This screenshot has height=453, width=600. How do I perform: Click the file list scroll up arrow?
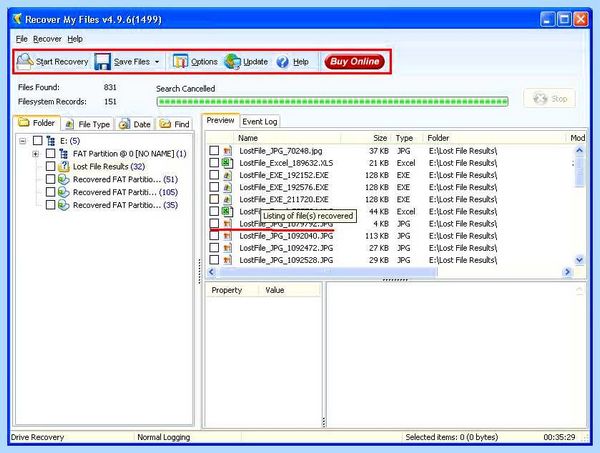click(579, 150)
